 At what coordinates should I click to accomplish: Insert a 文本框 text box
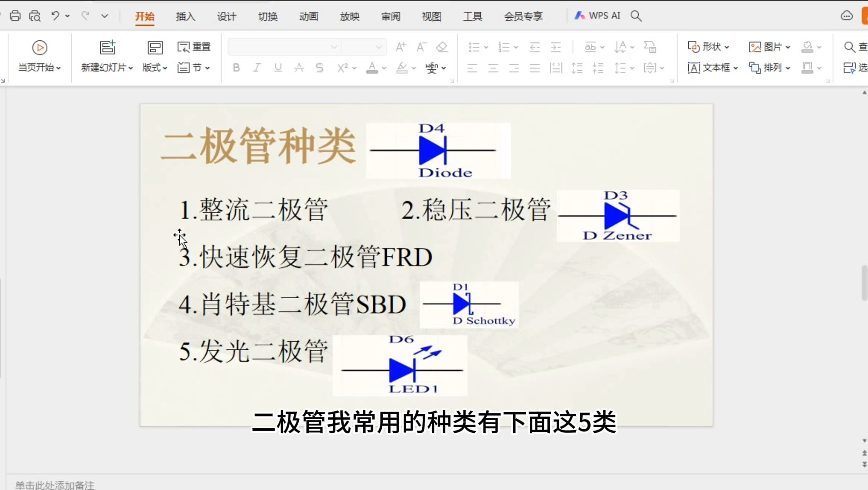[713, 68]
